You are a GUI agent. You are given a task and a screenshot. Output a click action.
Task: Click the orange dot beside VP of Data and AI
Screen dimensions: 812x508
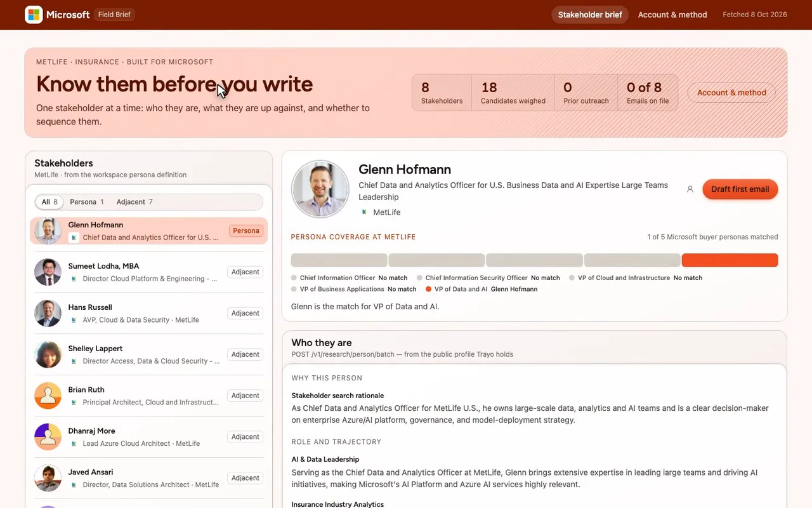[429, 289]
